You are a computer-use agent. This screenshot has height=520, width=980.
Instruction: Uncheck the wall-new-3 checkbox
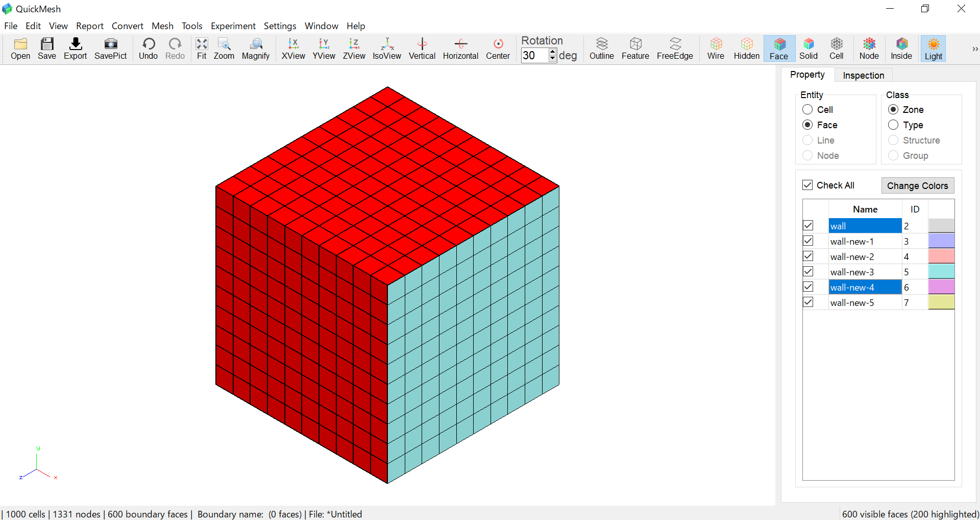[808, 271]
